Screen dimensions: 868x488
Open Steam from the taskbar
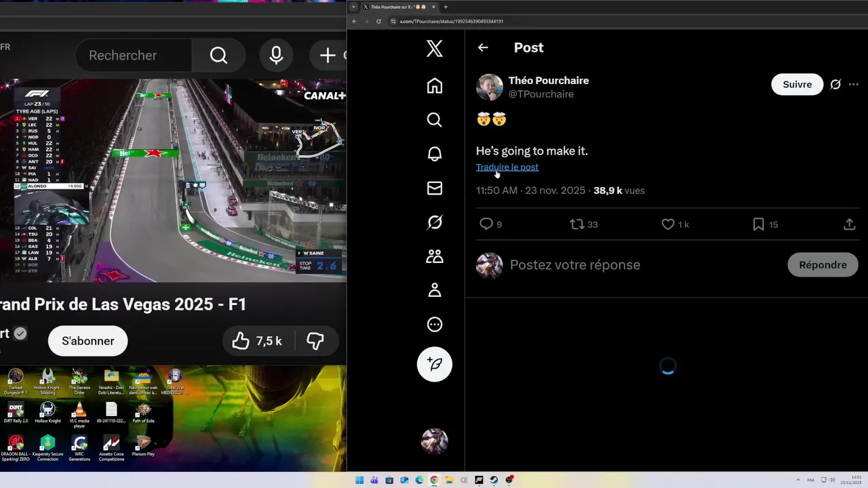point(494,481)
